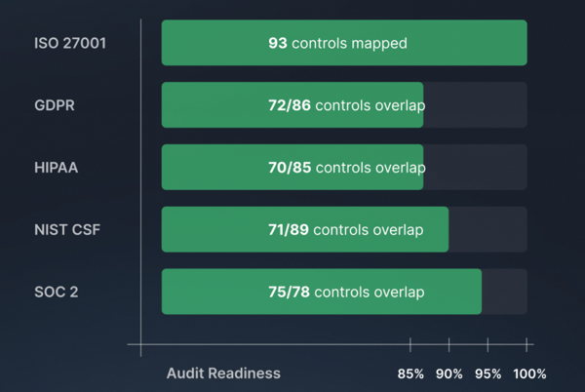This screenshot has height=392, width=585.
Task: Click the unfilled dark end of HIPAA bar
Action: 478,168
